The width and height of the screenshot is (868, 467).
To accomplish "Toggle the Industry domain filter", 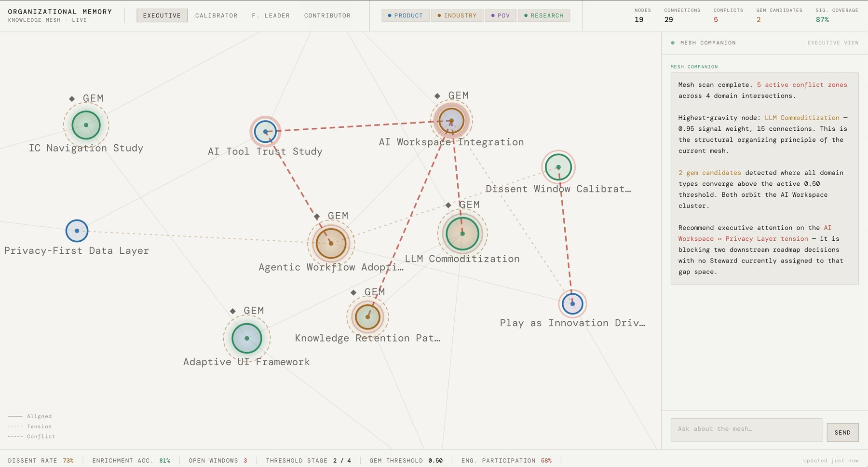I will [457, 15].
